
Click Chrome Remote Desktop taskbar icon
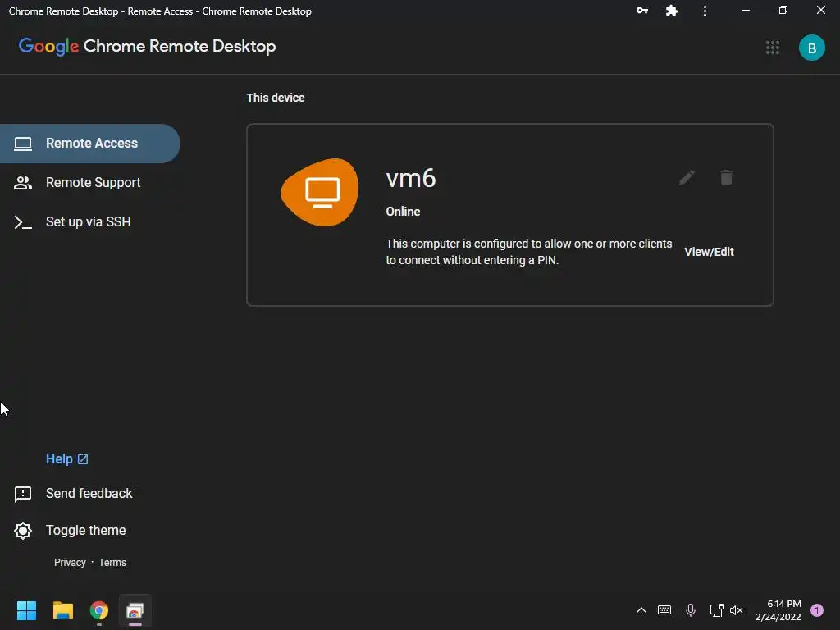[135, 610]
